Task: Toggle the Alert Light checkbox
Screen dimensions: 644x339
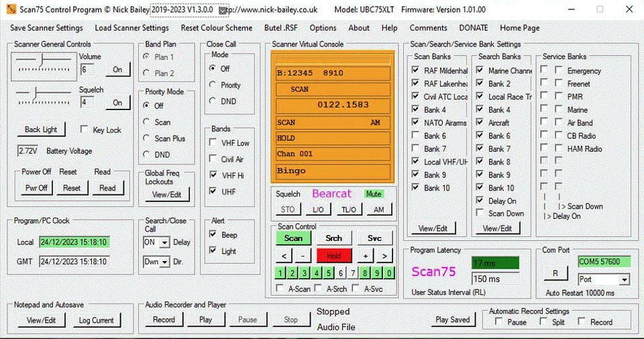Action: point(213,250)
